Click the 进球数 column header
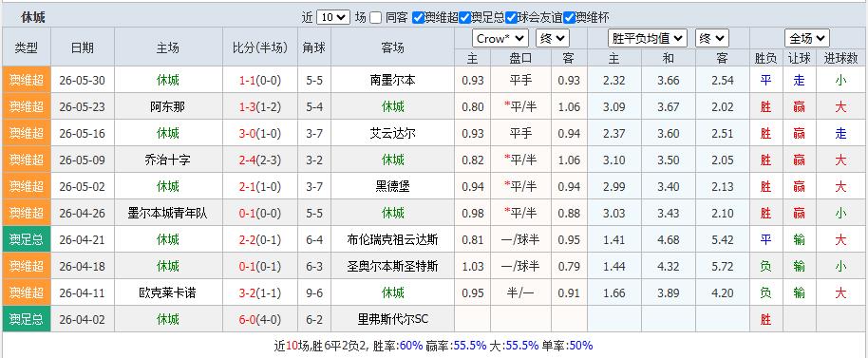The image size is (868, 358). coord(840,58)
